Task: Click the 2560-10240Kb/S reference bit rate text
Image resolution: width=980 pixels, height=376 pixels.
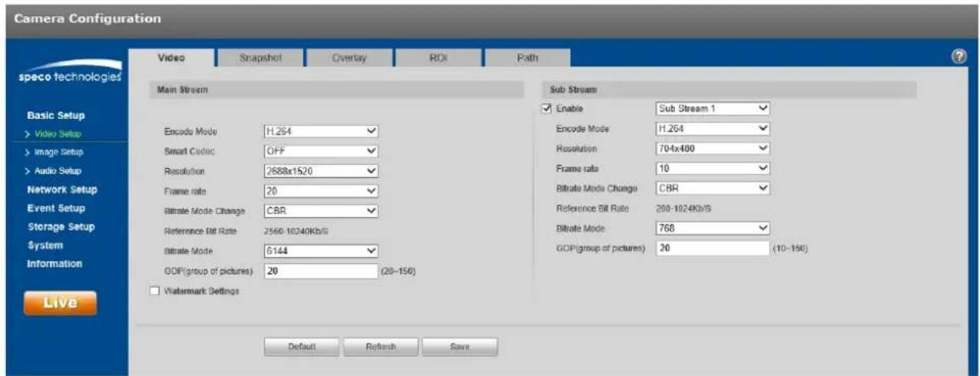Action: [296, 231]
